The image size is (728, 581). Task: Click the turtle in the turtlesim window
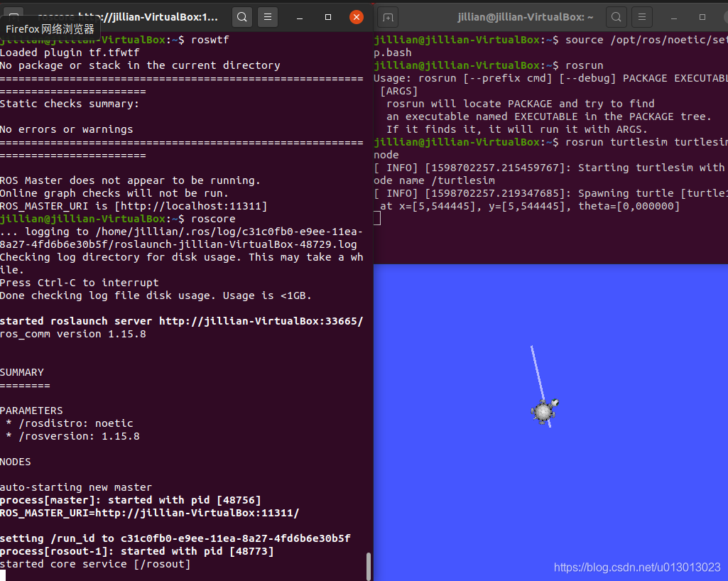click(544, 411)
